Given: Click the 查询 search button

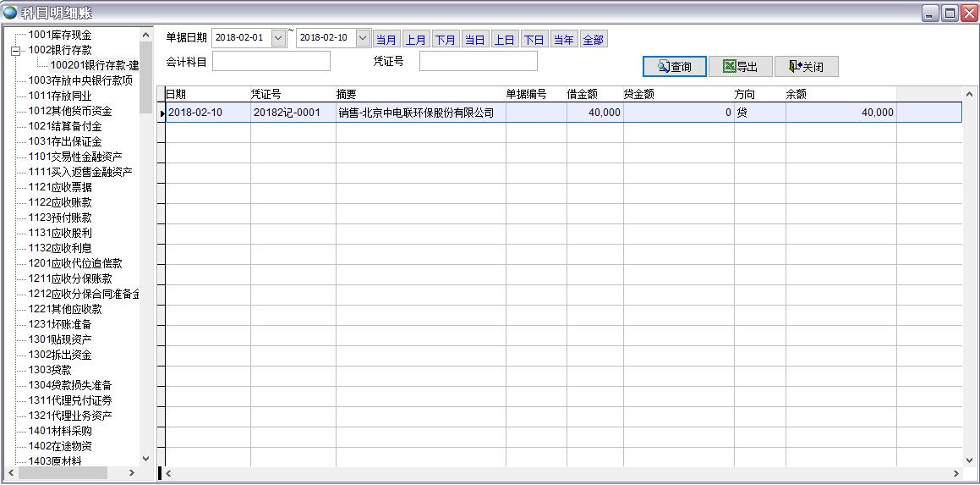Looking at the screenshot, I should tap(674, 67).
